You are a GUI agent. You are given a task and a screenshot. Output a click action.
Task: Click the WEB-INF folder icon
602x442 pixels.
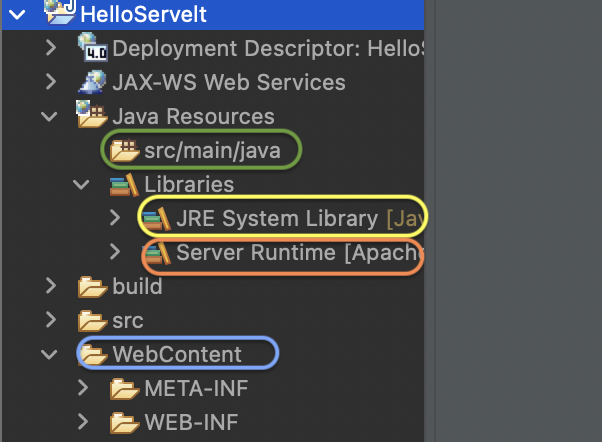coord(124,422)
